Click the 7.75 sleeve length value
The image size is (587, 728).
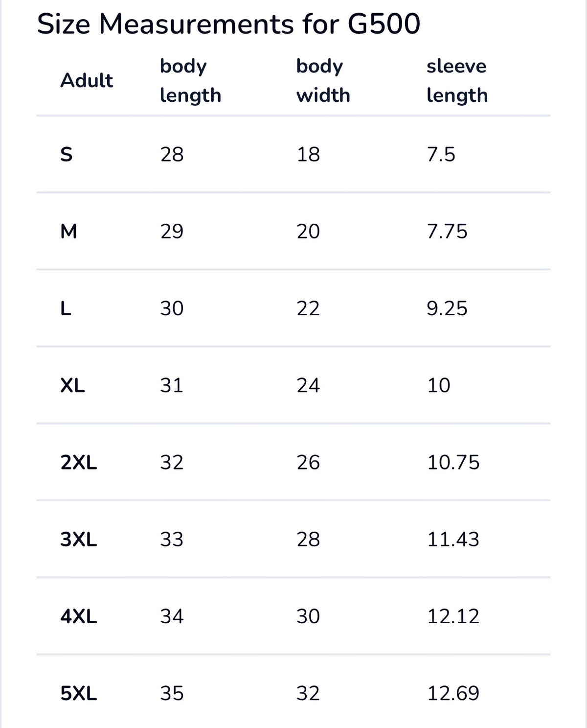tap(447, 231)
